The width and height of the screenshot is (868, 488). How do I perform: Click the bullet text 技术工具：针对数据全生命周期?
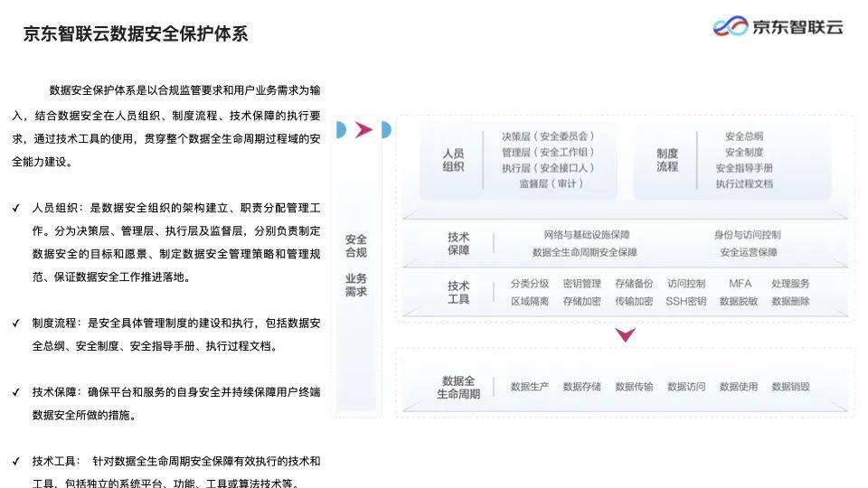click(x=176, y=472)
